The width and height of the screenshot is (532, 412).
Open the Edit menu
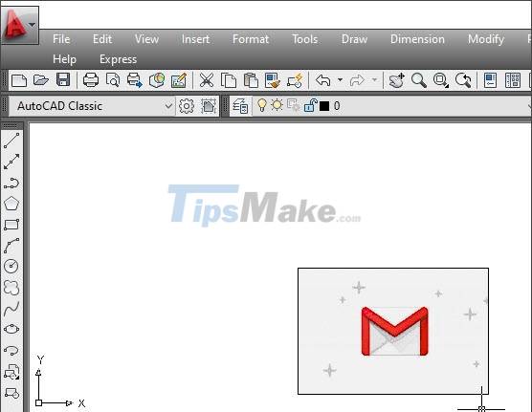pos(102,39)
